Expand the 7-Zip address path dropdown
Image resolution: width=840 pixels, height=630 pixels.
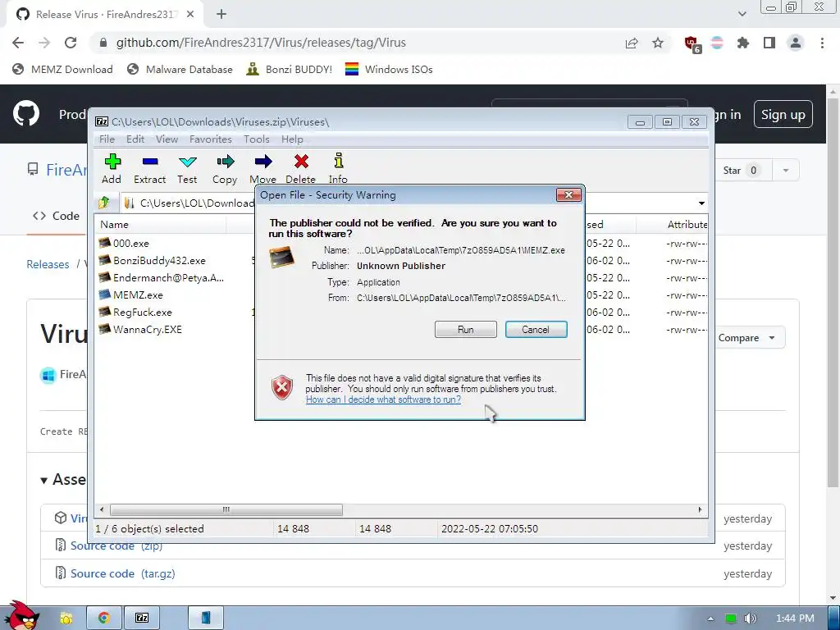pyautogui.click(x=701, y=203)
